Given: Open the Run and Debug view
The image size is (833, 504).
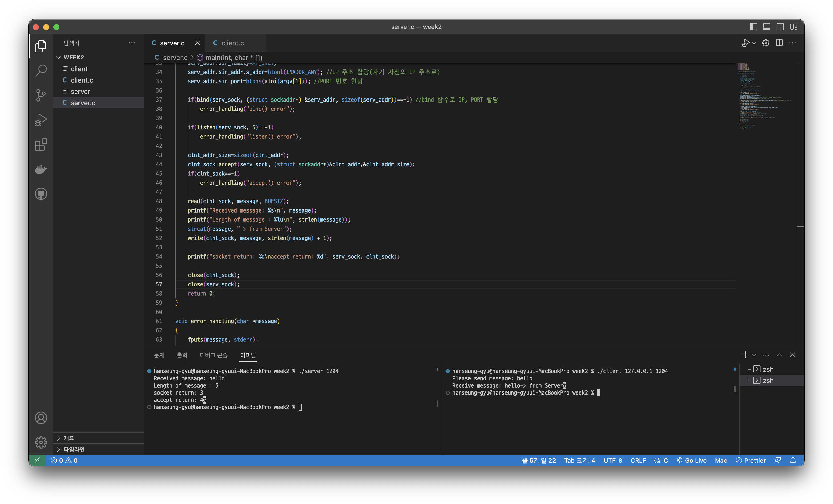Looking at the screenshot, I should [x=41, y=120].
